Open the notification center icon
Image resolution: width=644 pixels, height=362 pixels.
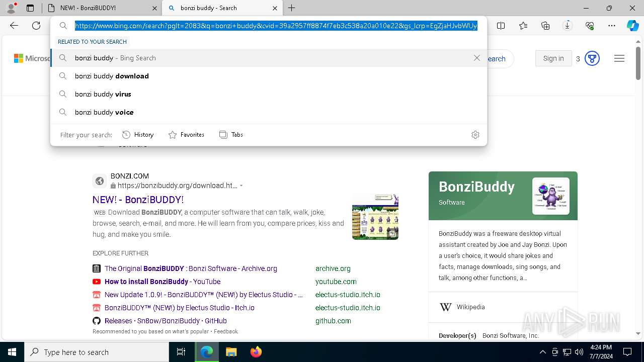tap(627, 352)
